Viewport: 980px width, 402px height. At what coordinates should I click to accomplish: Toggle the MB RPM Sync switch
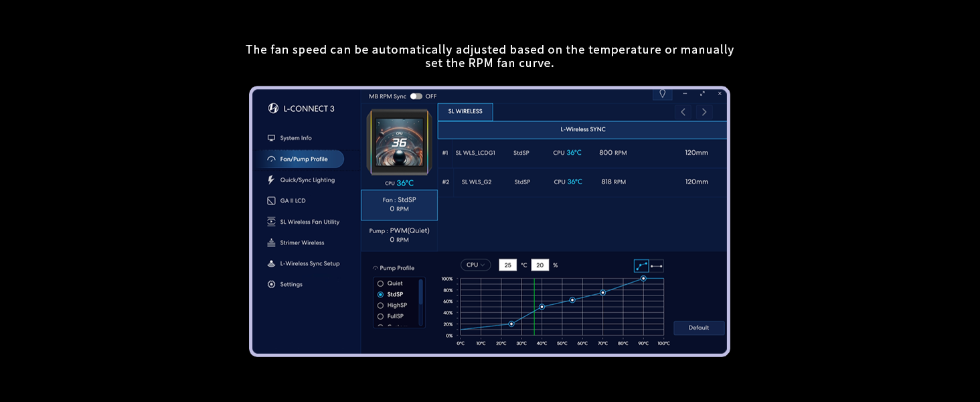(x=416, y=96)
